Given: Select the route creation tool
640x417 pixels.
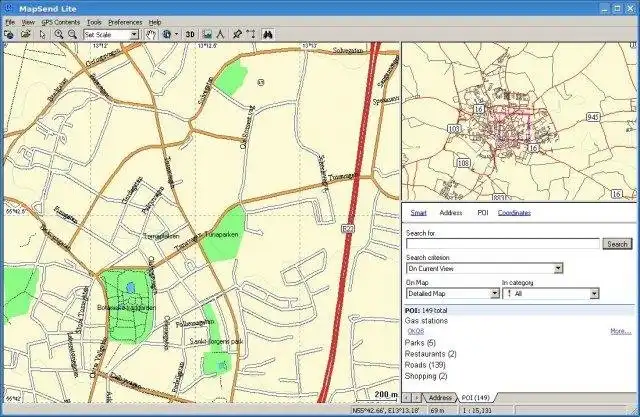Looking at the screenshot, I should [251, 35].
